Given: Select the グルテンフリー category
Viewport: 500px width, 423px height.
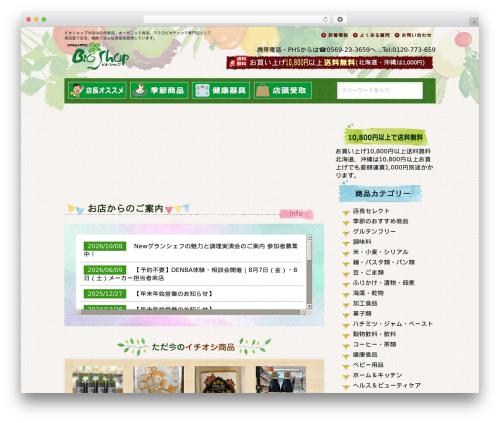Looking at the screenshot, I should (374, 231).
